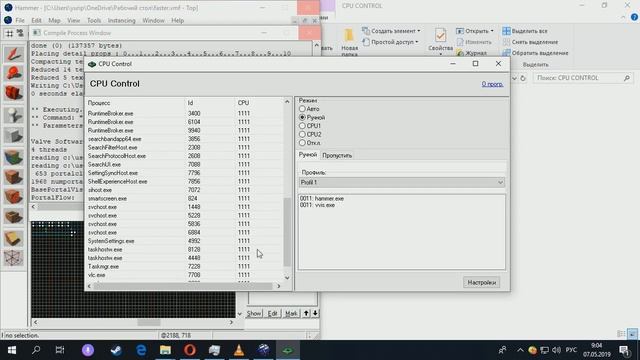Select vlc.exe process row
Viewport: 640px width, 360px height.
184,275
